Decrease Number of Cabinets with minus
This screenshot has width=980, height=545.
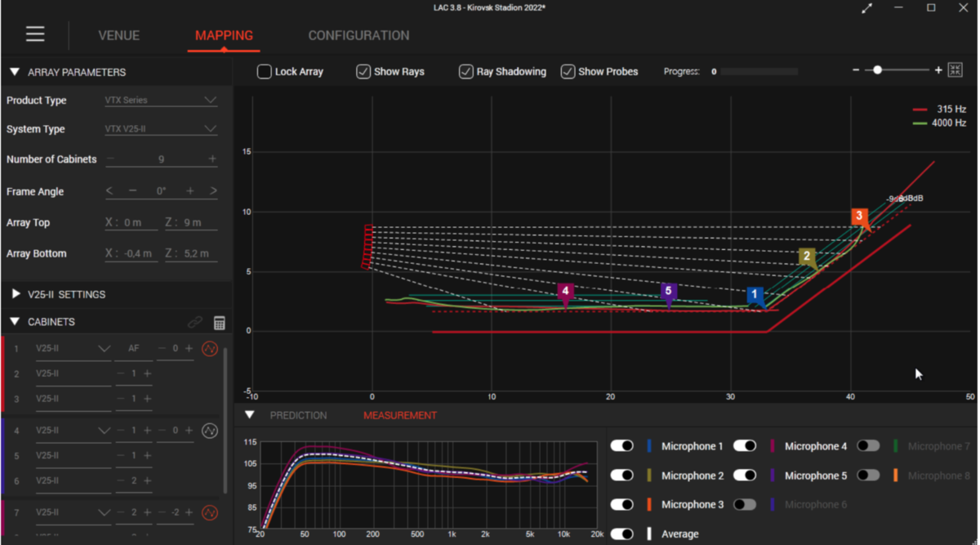click(x=111, y=159)
